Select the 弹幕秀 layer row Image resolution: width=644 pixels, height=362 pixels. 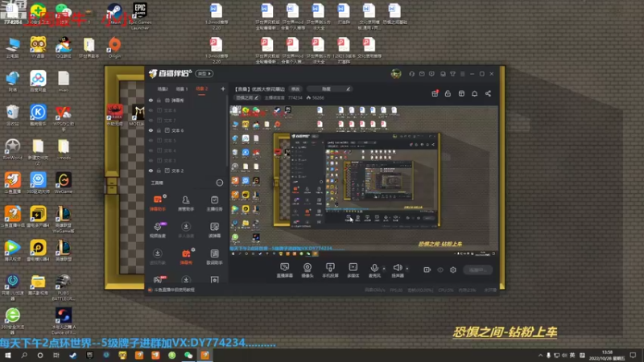(187, 100)
